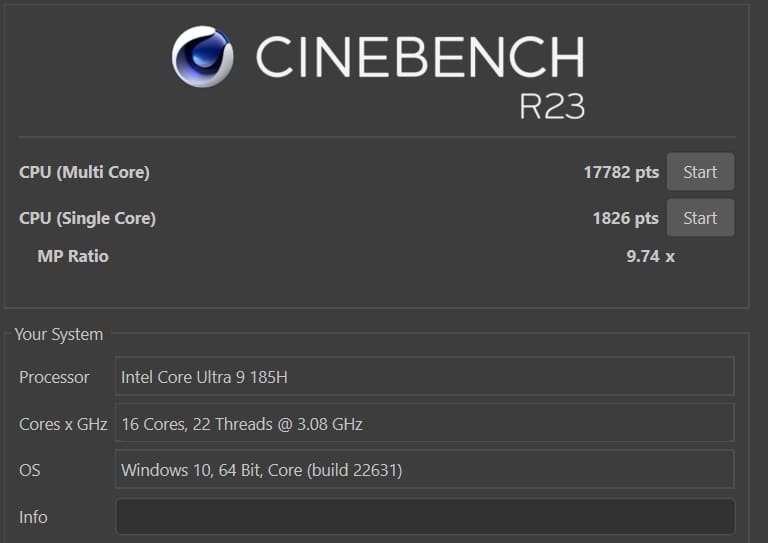Select the CPU (Single Core) label

coord(87,218)
